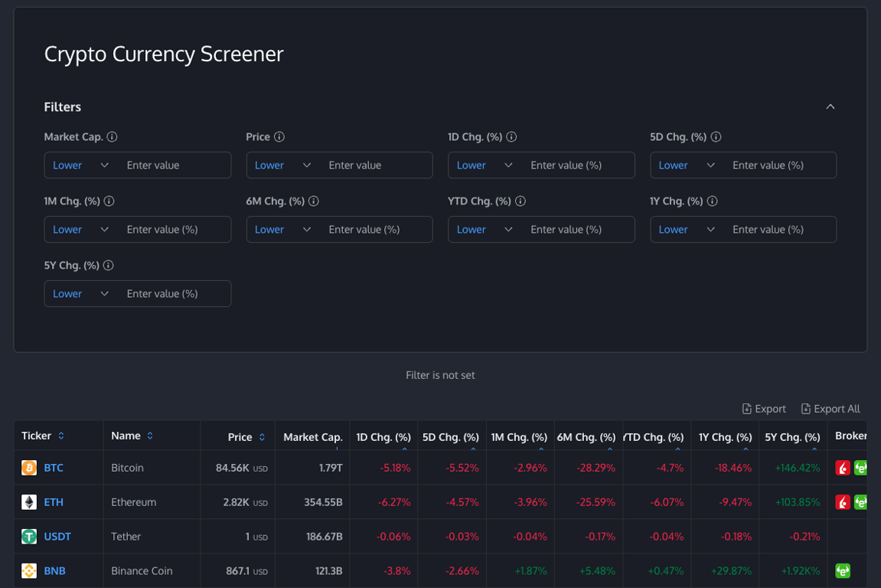Click the Market Cap. info icon
The width and height of the screenshot is (881, 588).
click(x=113, y=137)
